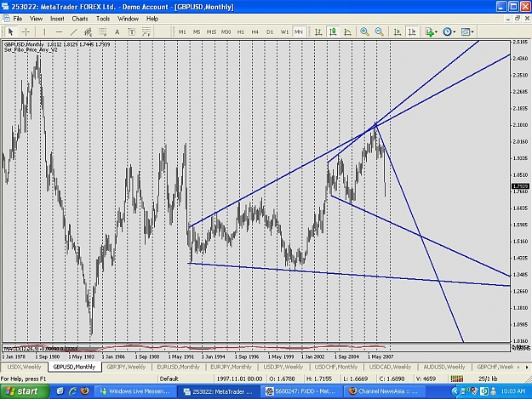This screenshot has height=399, width=532.
Task: Open the Window menu
Action: click(x=128, y=19)
